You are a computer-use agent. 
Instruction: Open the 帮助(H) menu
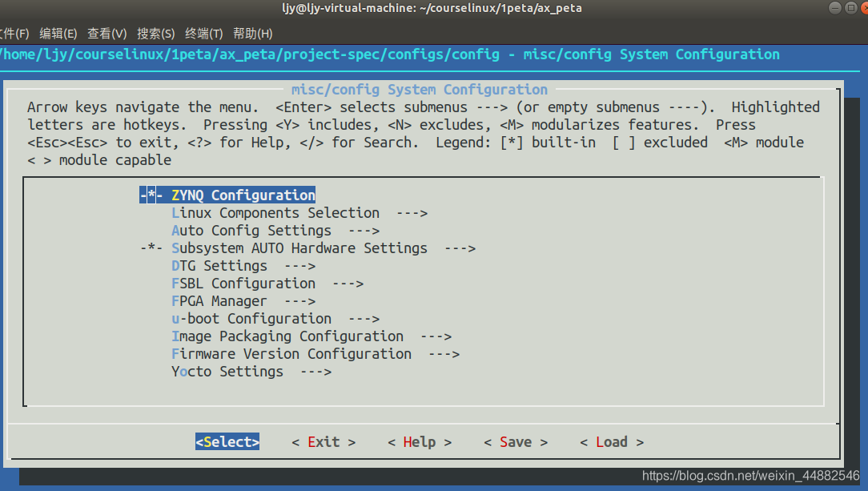(x=251, y=33)
